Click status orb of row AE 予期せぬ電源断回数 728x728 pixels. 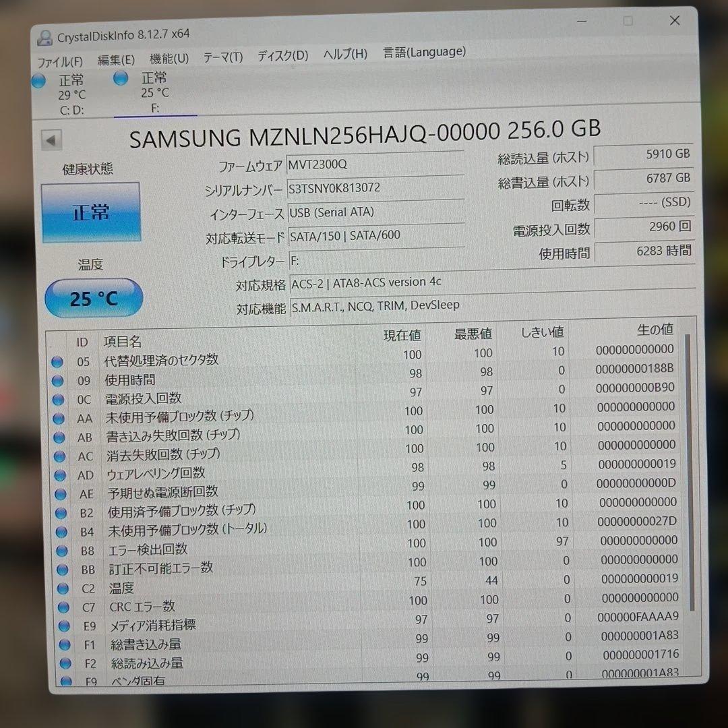tap(61, 494)
